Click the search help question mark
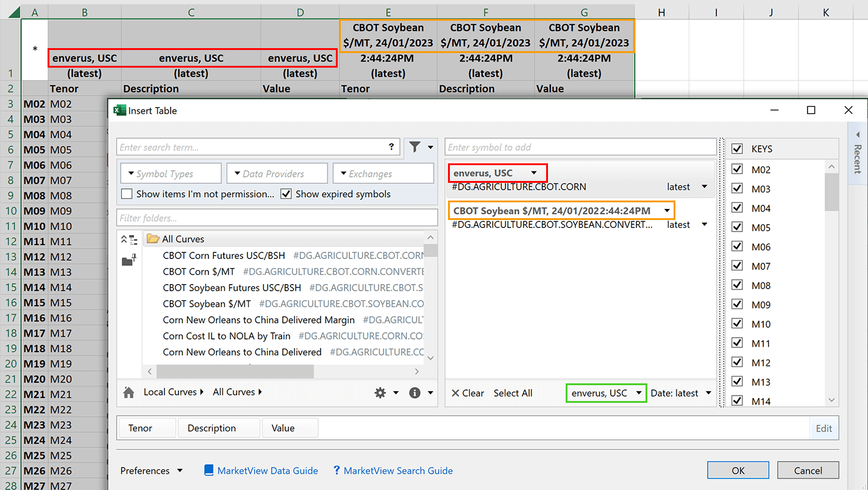Screen dimensions: 868x490 click(x=391, y=147)
